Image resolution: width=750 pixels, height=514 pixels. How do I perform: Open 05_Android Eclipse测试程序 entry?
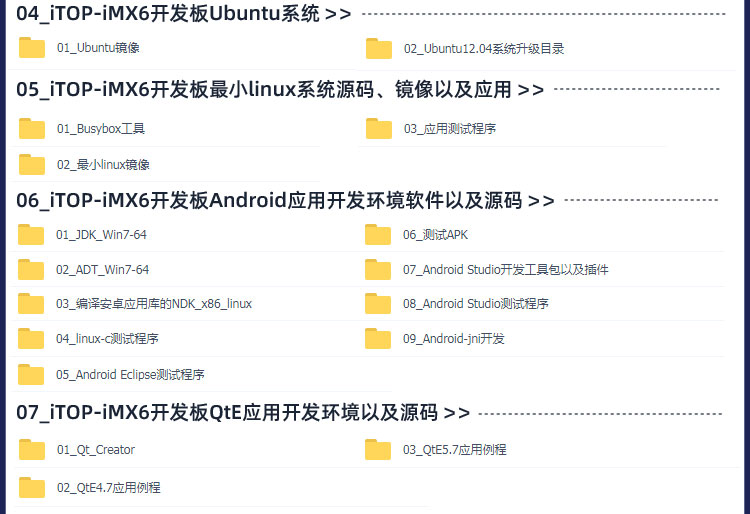[130, 374]
